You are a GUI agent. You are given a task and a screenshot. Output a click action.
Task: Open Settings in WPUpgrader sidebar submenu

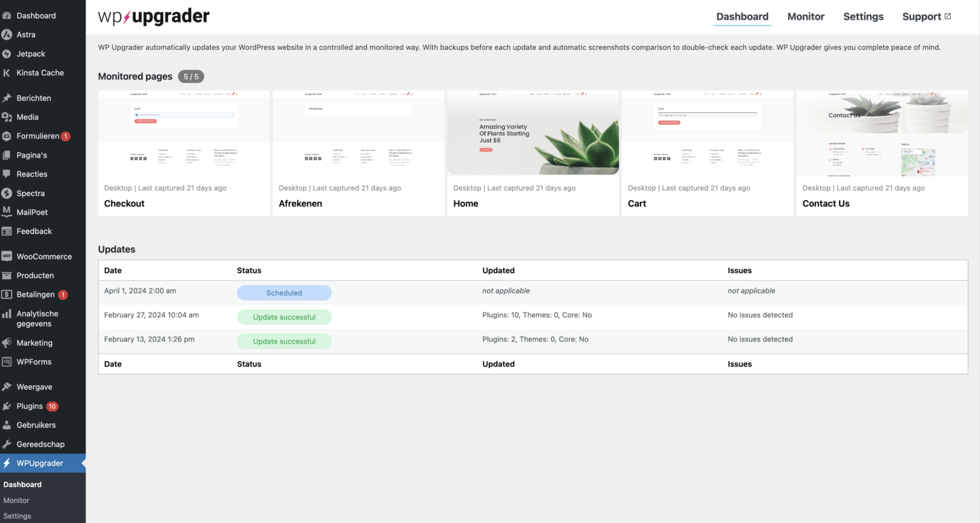[x=17, y=516]
